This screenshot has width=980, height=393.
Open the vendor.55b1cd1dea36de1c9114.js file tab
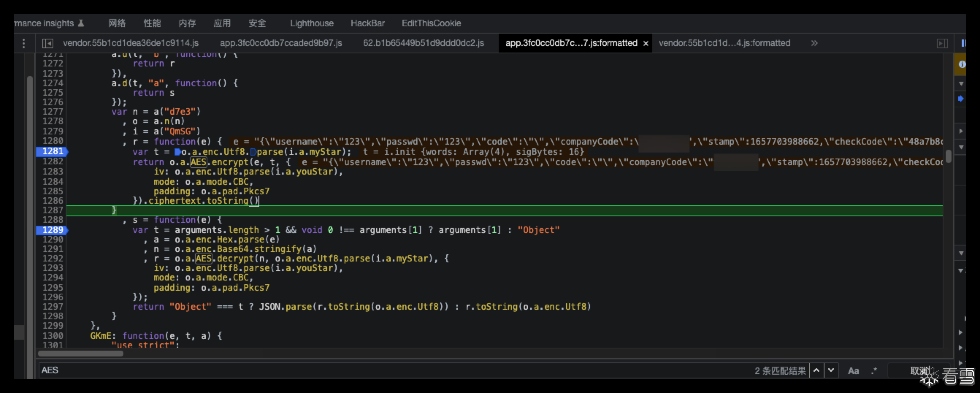130,43
